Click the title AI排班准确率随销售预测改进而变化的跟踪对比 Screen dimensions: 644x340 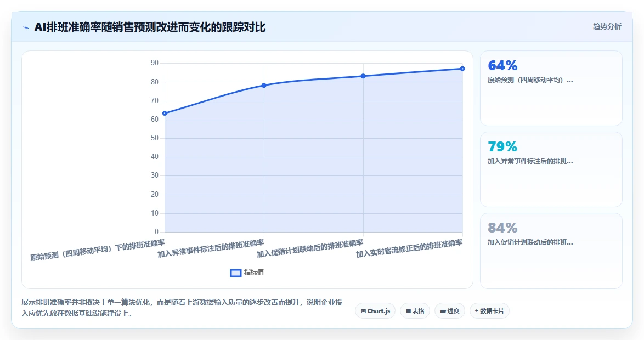pos(150,27)
